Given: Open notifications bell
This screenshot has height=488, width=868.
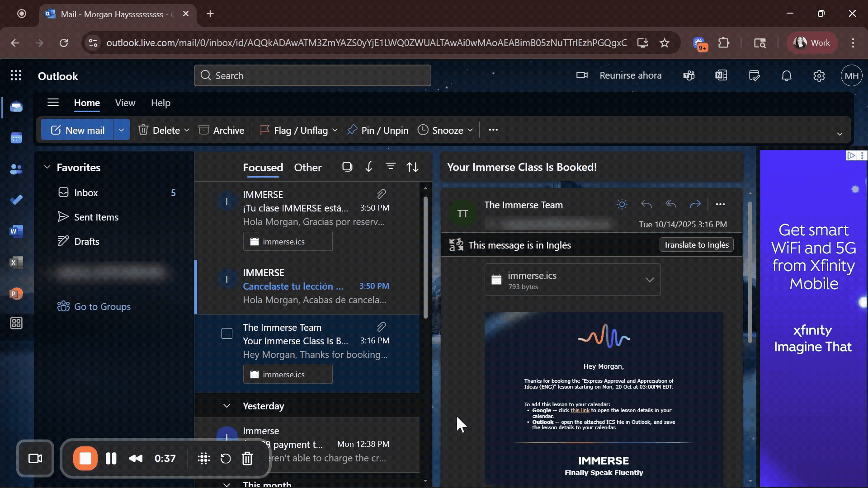Looking at the screenshot, I should (x=787, y=75).
